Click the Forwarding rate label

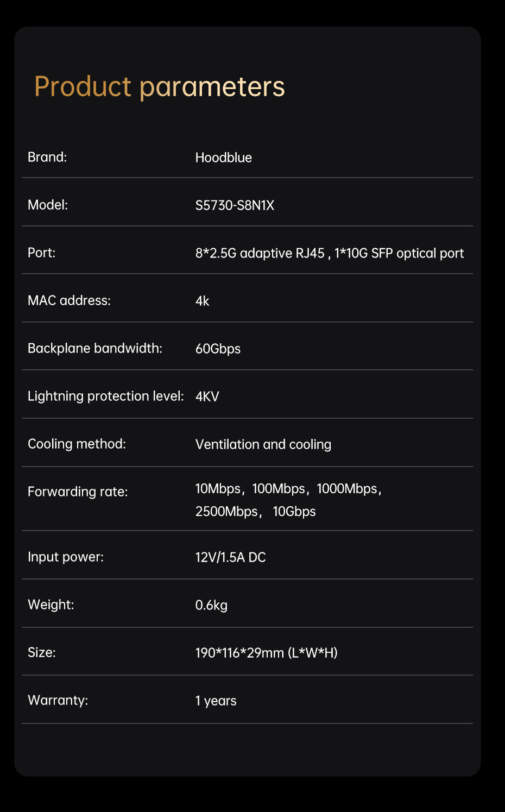(x=78, y=492)
